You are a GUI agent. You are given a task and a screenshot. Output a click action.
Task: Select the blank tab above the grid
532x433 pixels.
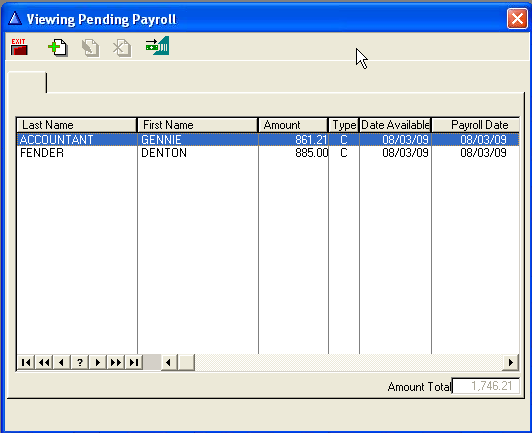coord(27,82)
